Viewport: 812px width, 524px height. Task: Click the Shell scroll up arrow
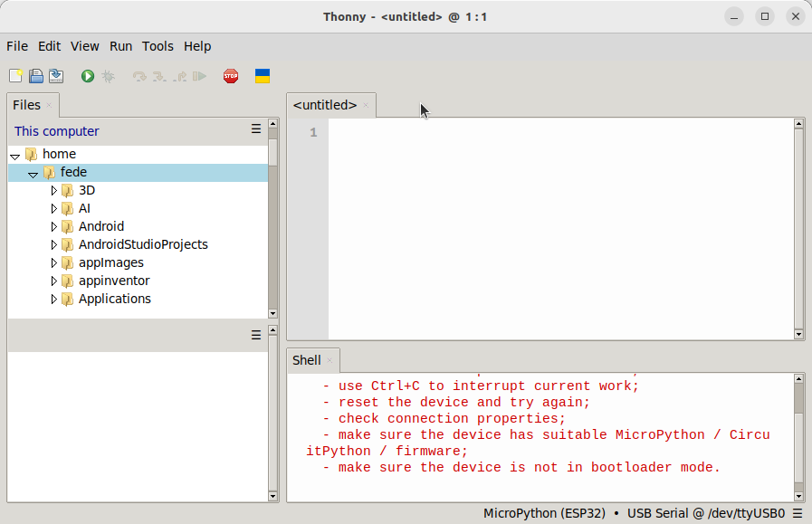(x=798, y=378)
